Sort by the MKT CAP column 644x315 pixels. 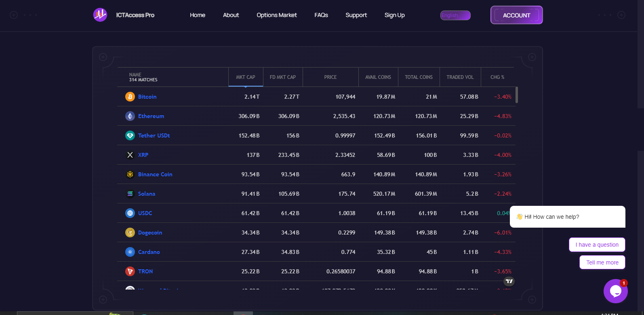tap(246, 77)
